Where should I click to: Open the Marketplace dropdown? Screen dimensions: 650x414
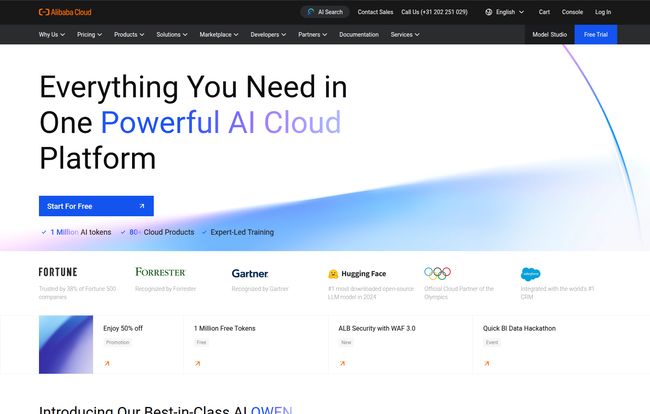click(x=219, y=34)
